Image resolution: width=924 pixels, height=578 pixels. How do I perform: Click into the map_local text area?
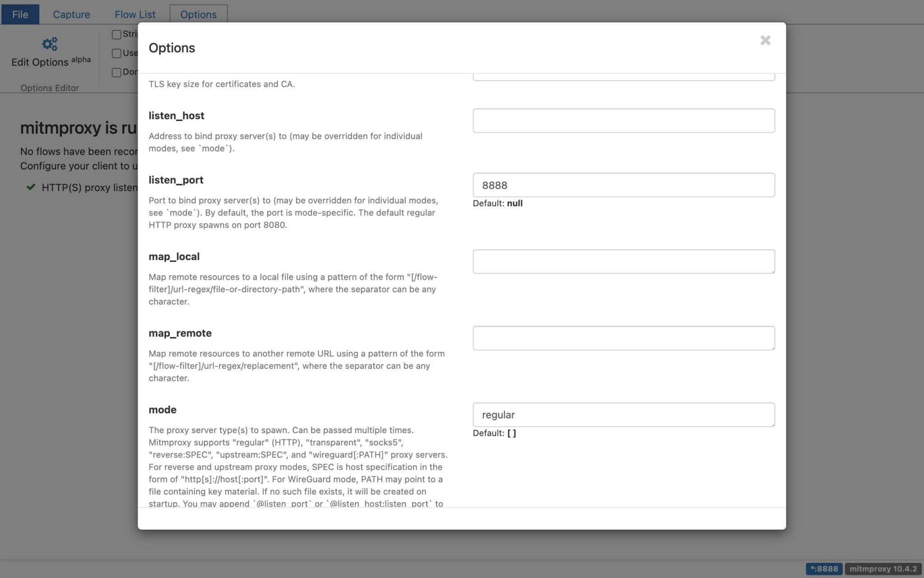click(624, 261)
